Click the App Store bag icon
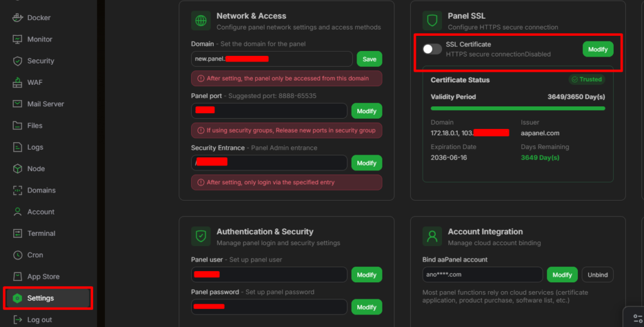This screenshot has height=327, width=644. 17,277
